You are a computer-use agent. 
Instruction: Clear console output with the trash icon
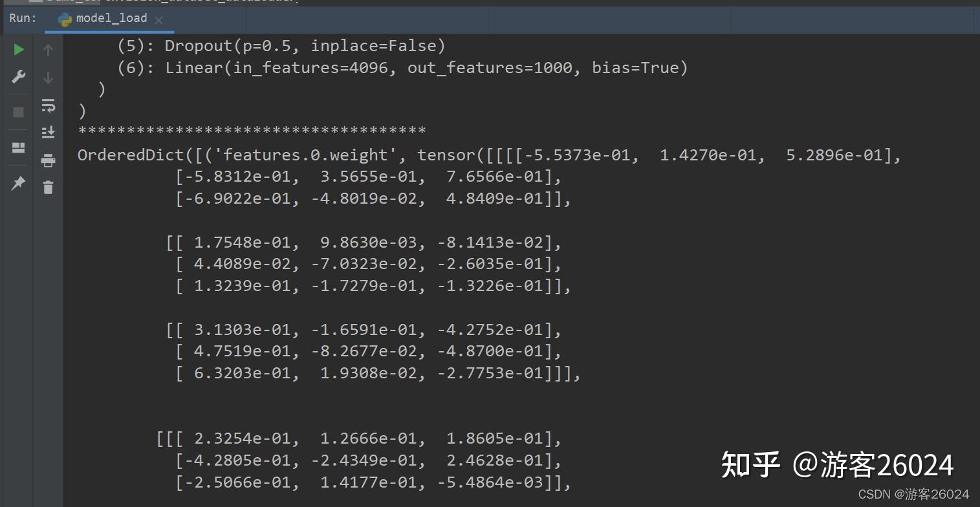tap(48, 188)
